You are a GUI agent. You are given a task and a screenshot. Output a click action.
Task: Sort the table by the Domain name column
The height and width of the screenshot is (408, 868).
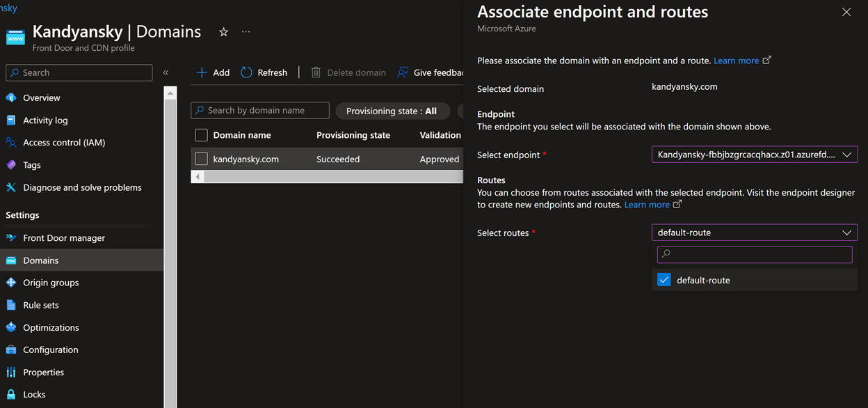pyautogui.click(x=242, y=135)
